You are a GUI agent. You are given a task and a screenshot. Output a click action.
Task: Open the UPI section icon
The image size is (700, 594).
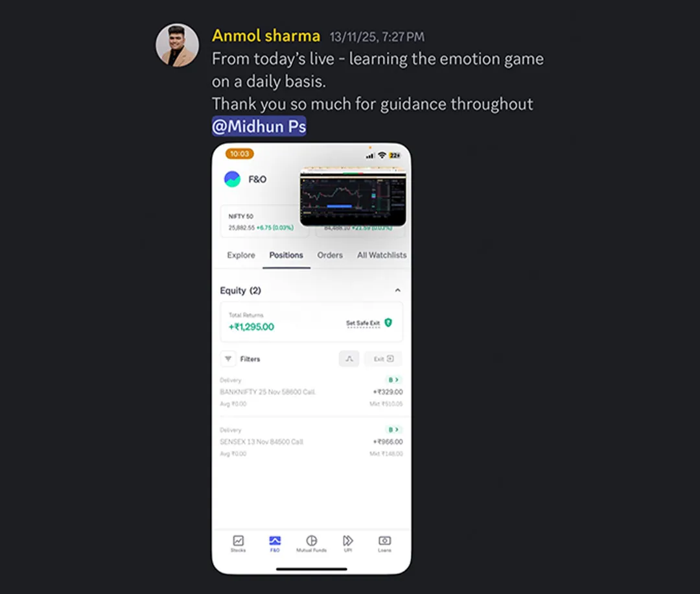coord(348,543)
